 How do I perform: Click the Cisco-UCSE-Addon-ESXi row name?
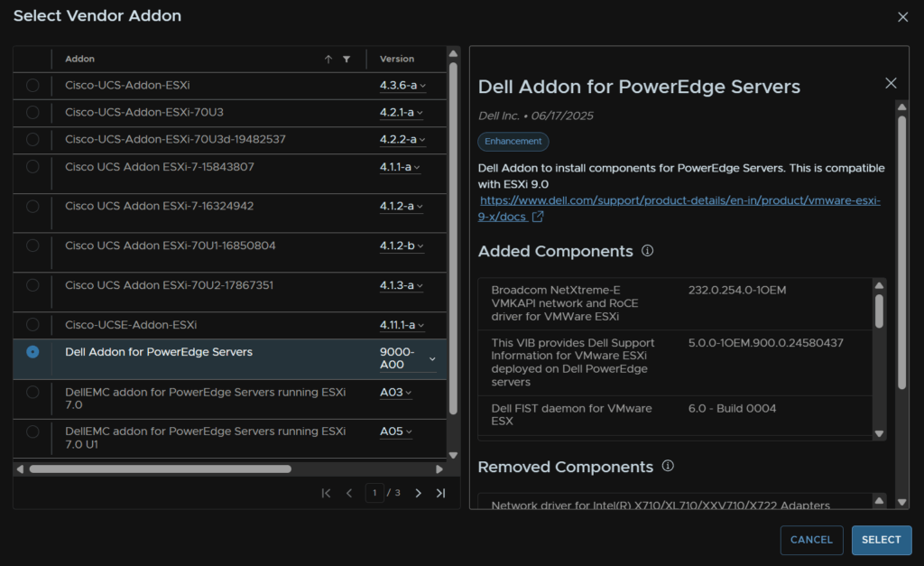pos(131,325)
